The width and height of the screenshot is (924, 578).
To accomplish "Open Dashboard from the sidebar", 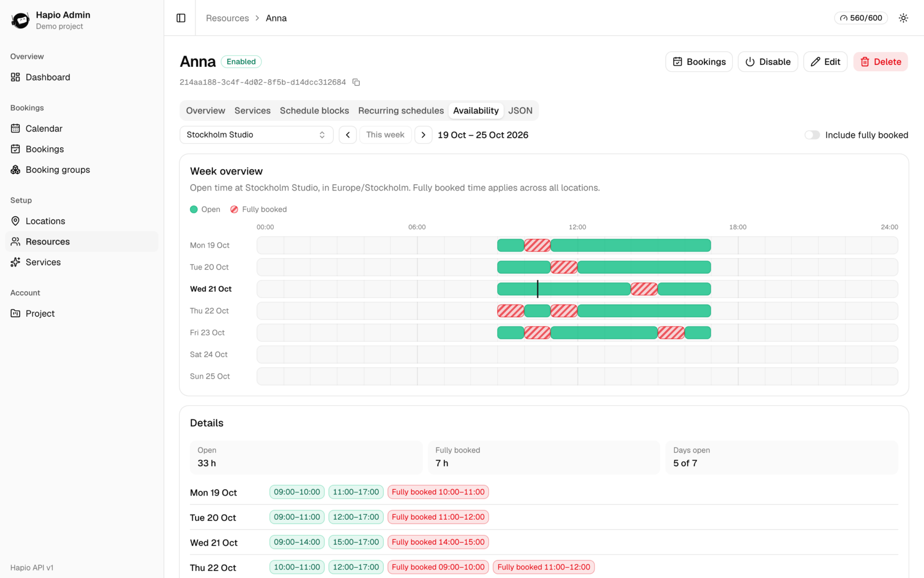I will coord(82,77).
